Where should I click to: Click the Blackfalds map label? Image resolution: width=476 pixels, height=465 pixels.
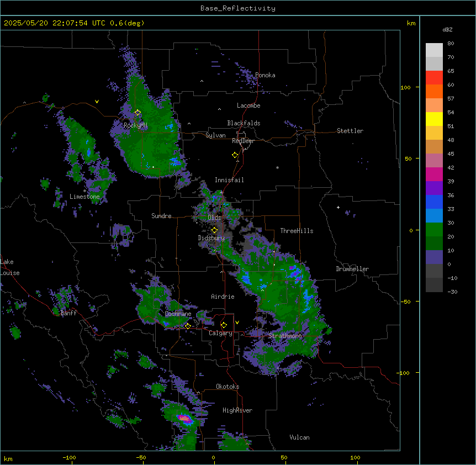tap(244, 123)
